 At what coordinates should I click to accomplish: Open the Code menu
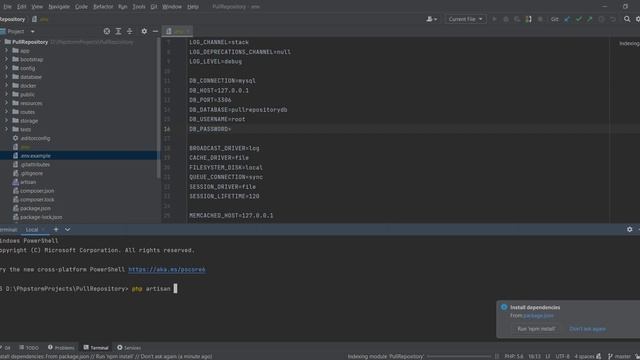pos(81,7)
